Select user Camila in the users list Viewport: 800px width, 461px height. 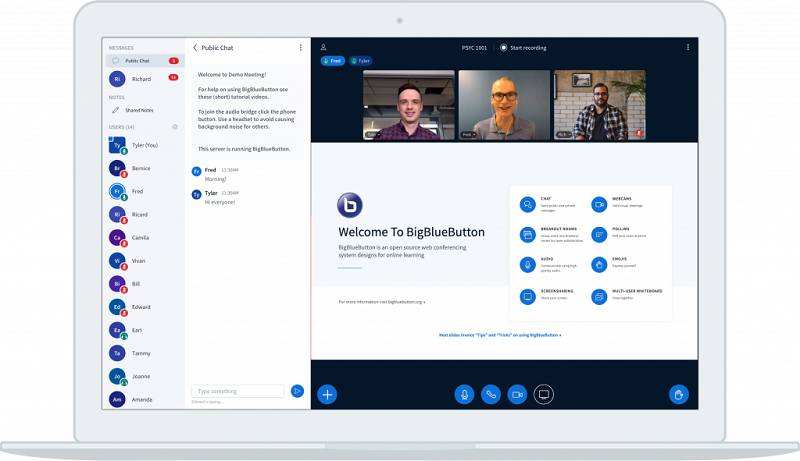tap(145, 238)
